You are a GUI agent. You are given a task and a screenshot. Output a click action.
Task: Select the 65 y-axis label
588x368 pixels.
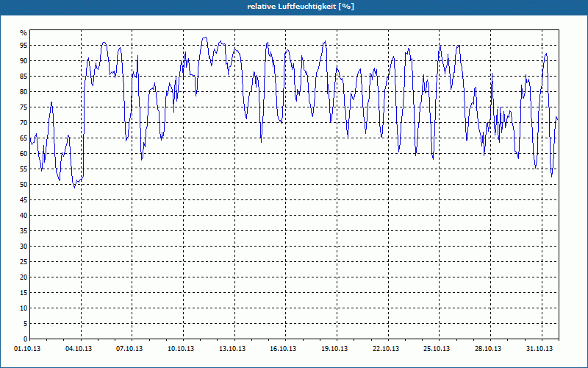click(x=24, y=138)
